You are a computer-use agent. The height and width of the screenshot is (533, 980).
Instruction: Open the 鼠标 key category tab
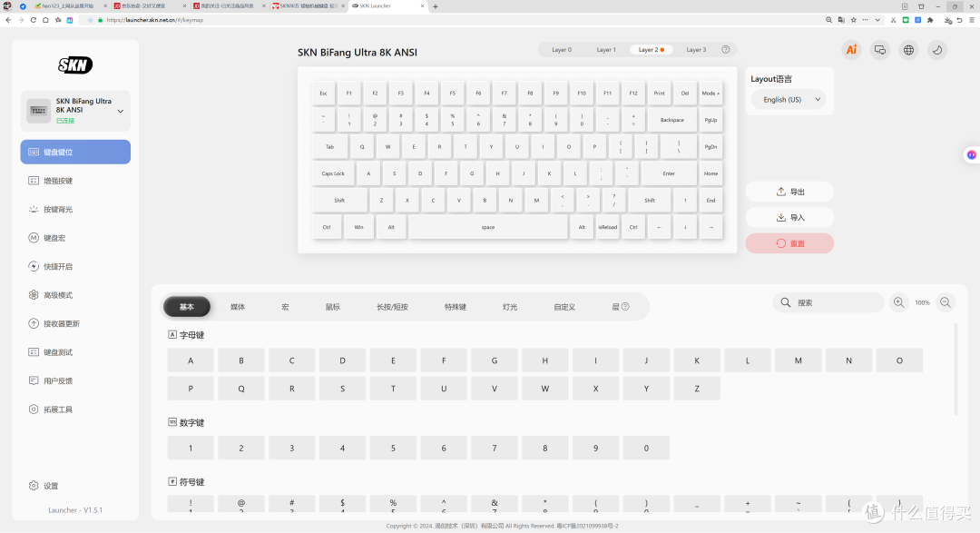(332, 307)
